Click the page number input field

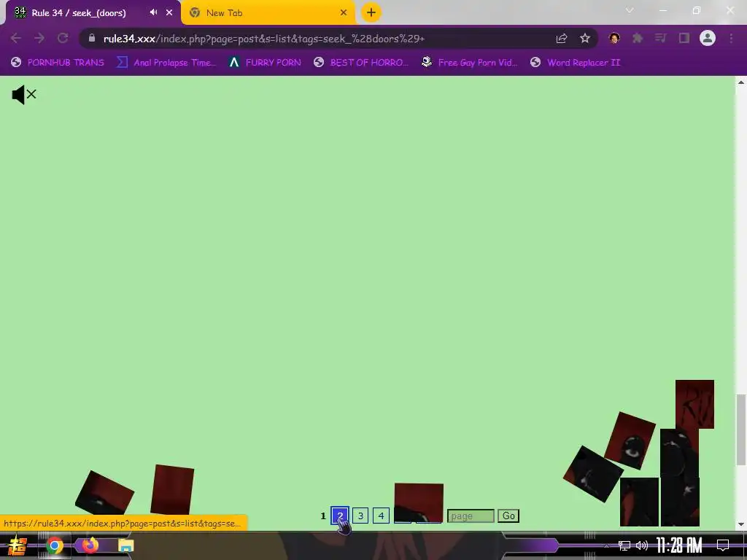pyautogui.click(x=471, y=516)
